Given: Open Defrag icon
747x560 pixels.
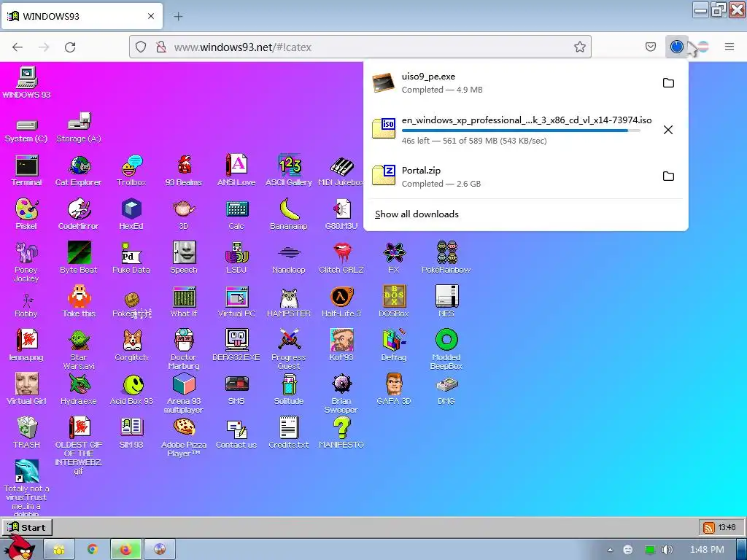Looking at the screenshot, I should pyautogui.click(x=394, y=345).
